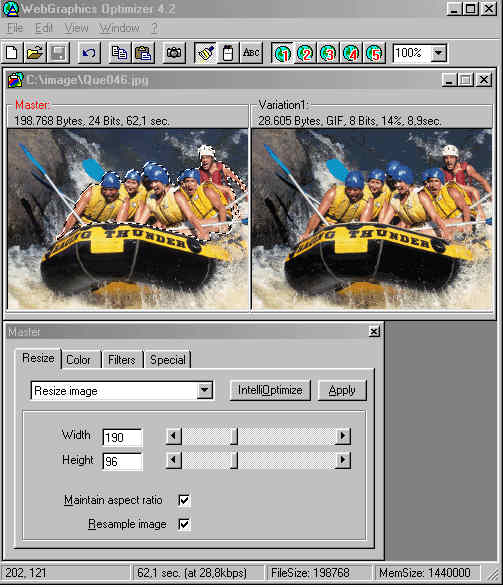Open the Resize image dropdown
Screen dimensions: 503x587
tap(204, 390)
